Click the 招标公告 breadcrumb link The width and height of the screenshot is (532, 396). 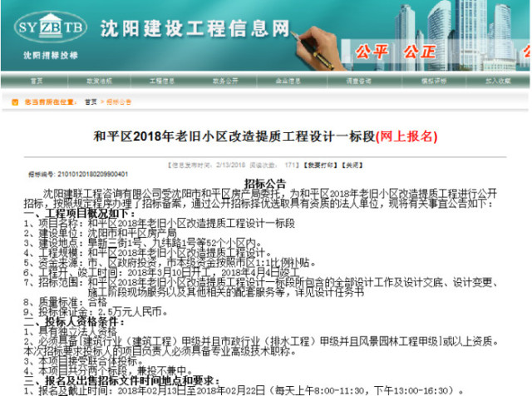pyautogui.click(x=119, y=101)
